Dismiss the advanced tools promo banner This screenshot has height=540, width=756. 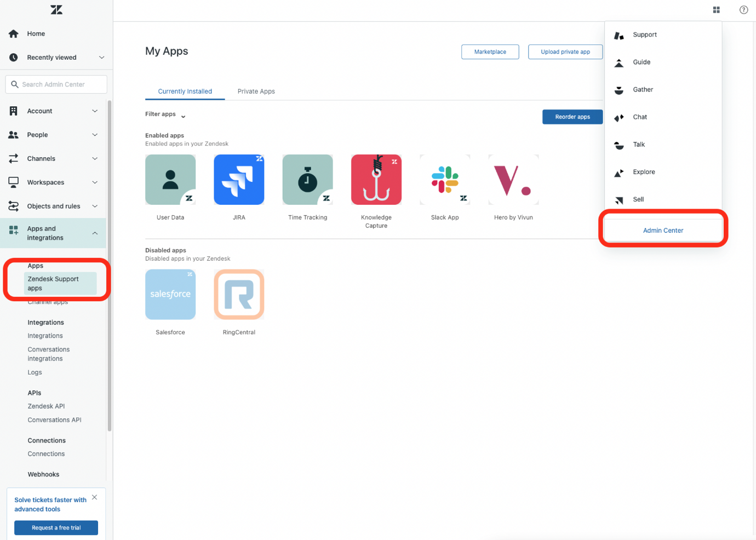(95, 497)
